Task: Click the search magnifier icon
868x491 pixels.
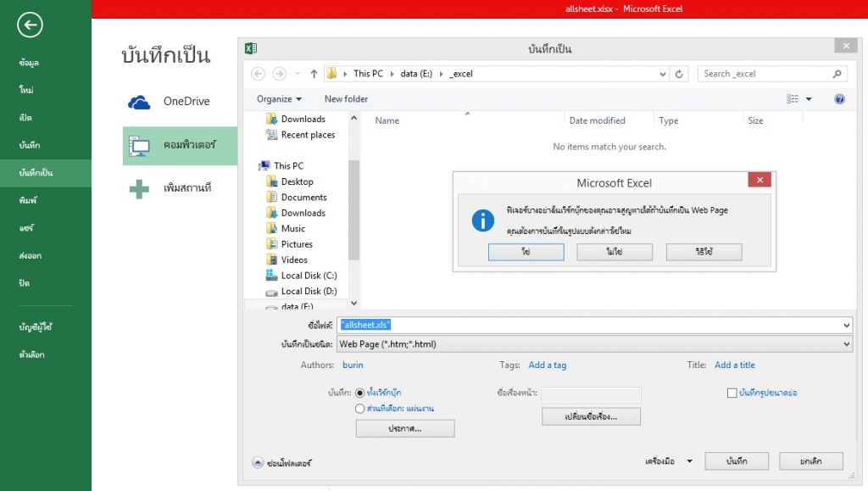Action: pyautogui.click(x=837, y=74)
